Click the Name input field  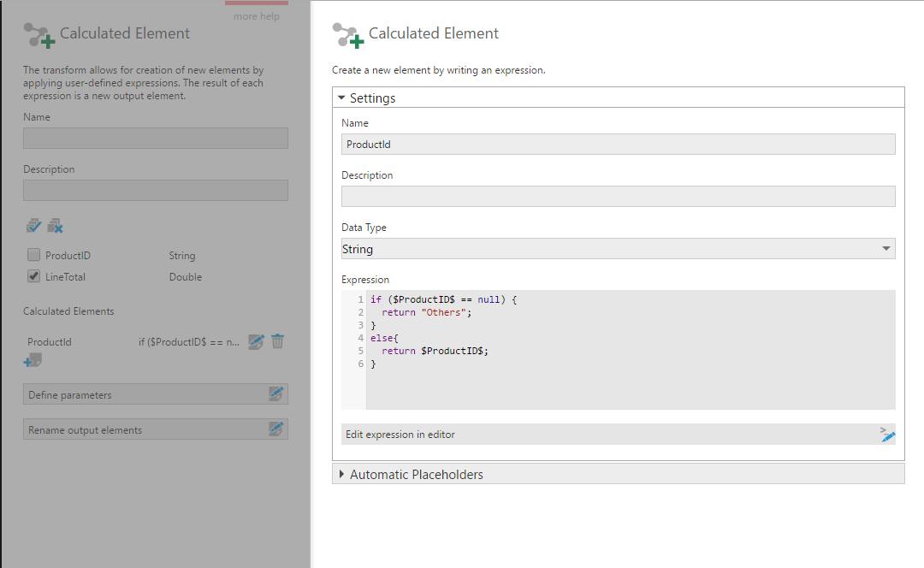pyautogui.click(x=618, y=144)
